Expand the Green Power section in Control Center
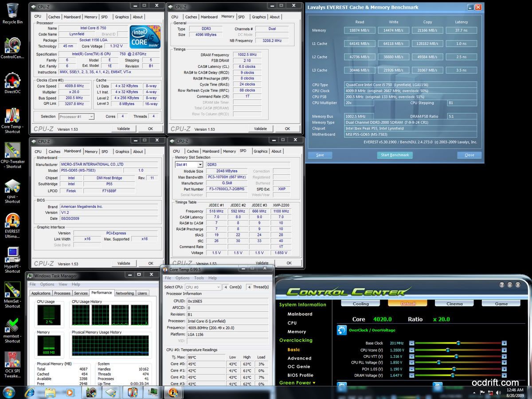532x399 pixels. coord(297,383)
